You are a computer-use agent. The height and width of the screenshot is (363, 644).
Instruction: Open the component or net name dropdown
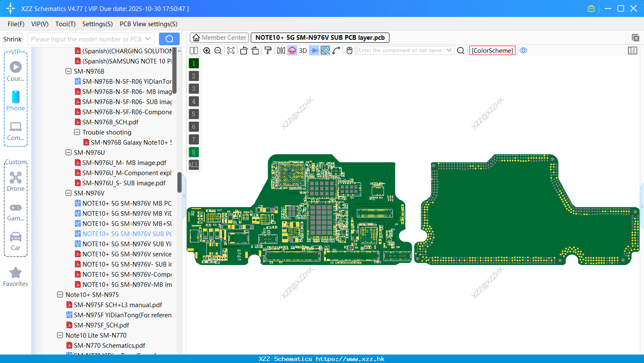449,50
